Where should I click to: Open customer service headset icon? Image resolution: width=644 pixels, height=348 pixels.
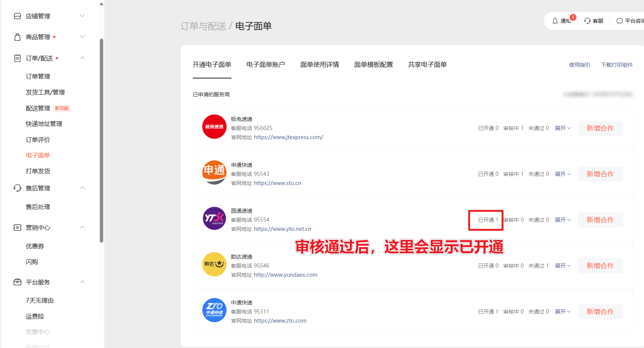[587, 21]
